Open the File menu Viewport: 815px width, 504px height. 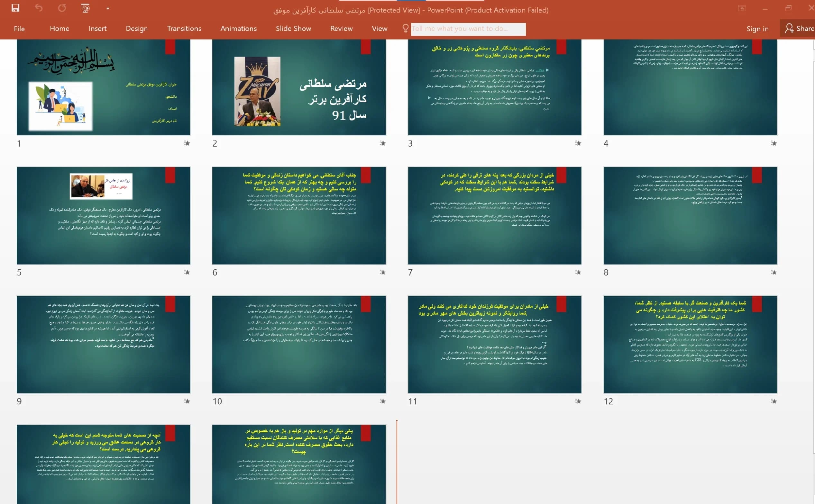19,29
